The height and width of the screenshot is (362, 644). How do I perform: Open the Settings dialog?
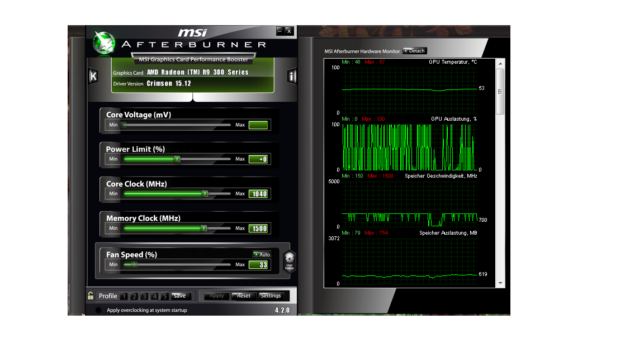point(271,296)
